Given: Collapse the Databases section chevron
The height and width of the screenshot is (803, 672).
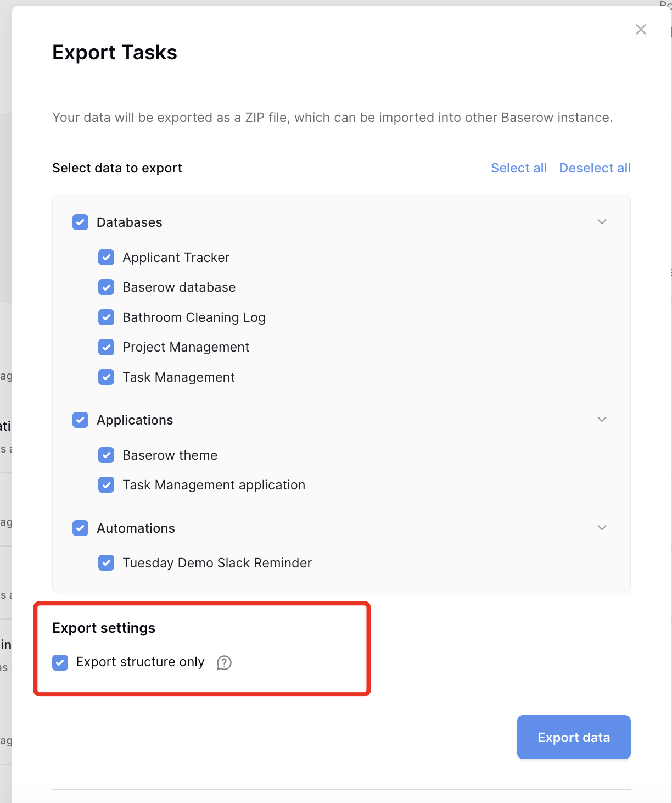Looking at the screenshot, I should [x=602, y=222].
